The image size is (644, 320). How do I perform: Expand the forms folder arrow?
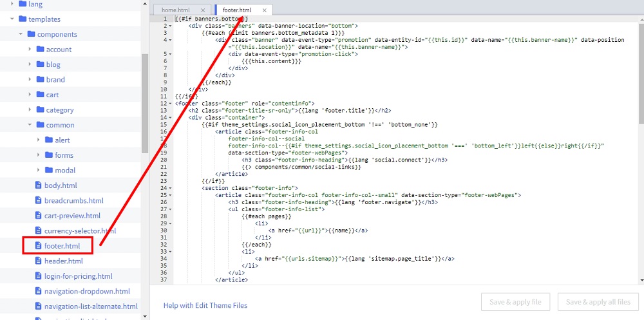tap(39, 155)
